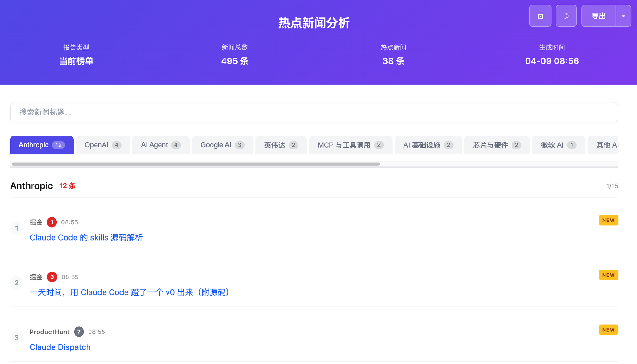Open the Claude Dispatch link
The image size is (637, 364).
point(60,347)
